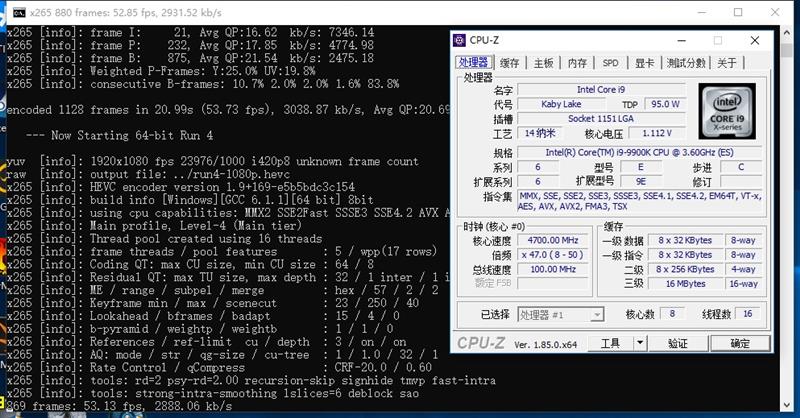Click the 核心数 value 8
Image resolution: width=800 pixels, height=418 pixels.
pos(672,314)
